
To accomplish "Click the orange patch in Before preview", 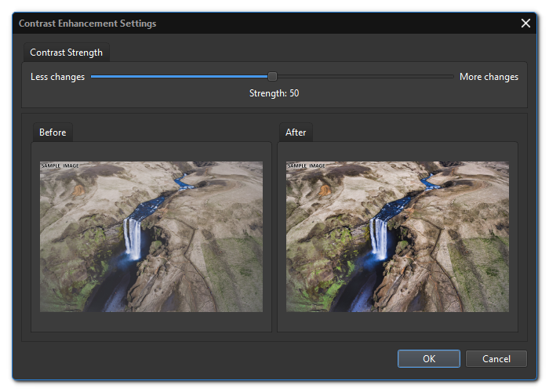I will pos(78,190).
